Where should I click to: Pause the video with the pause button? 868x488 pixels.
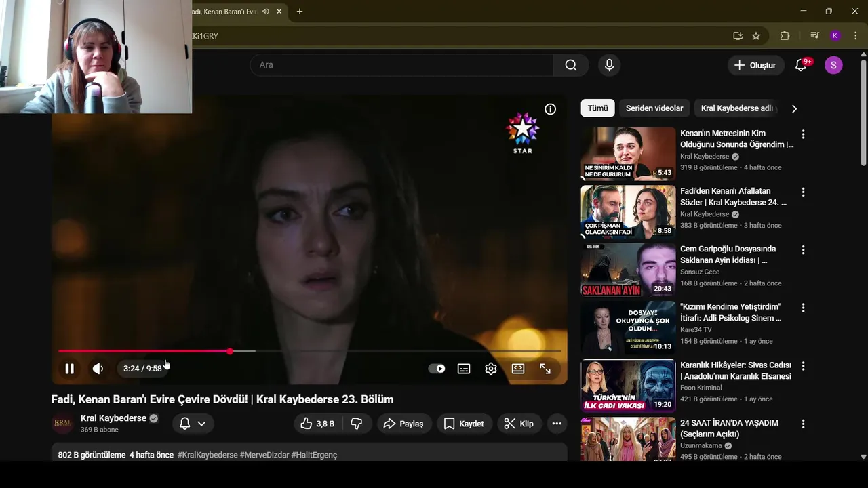point(69,369)
